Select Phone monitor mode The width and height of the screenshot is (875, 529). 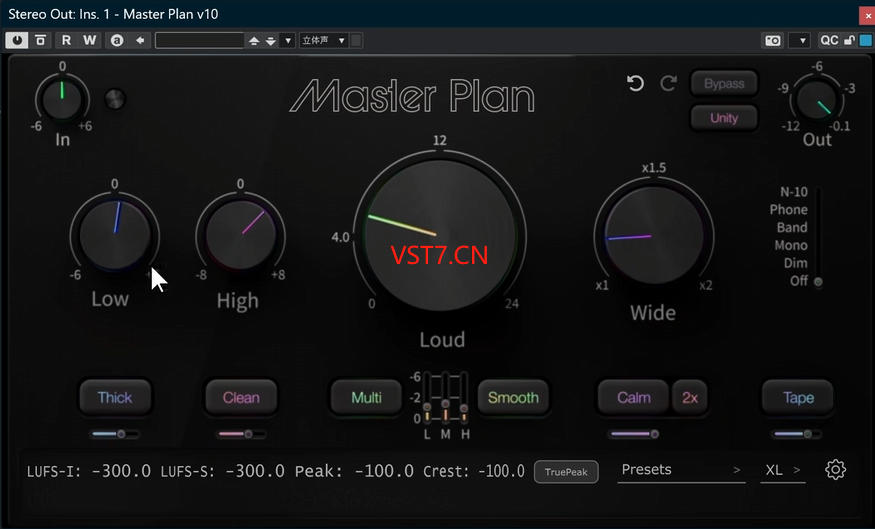788,210
